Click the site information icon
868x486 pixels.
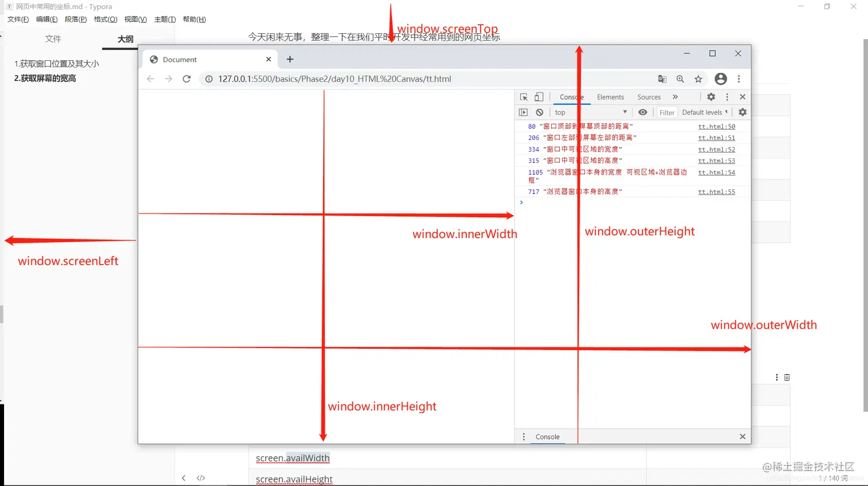[209, 79]
